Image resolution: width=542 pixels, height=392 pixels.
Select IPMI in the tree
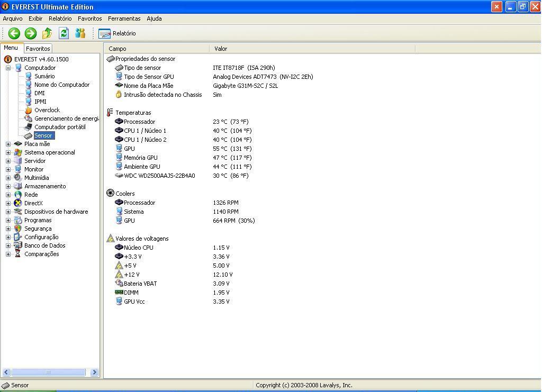pyautogui.click(x=40, y=102)
